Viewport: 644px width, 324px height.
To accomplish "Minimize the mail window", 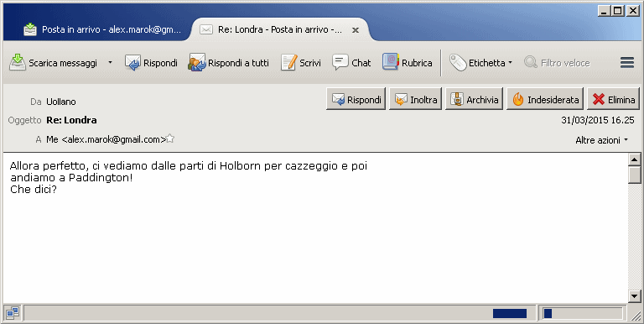I will [604, 10].
